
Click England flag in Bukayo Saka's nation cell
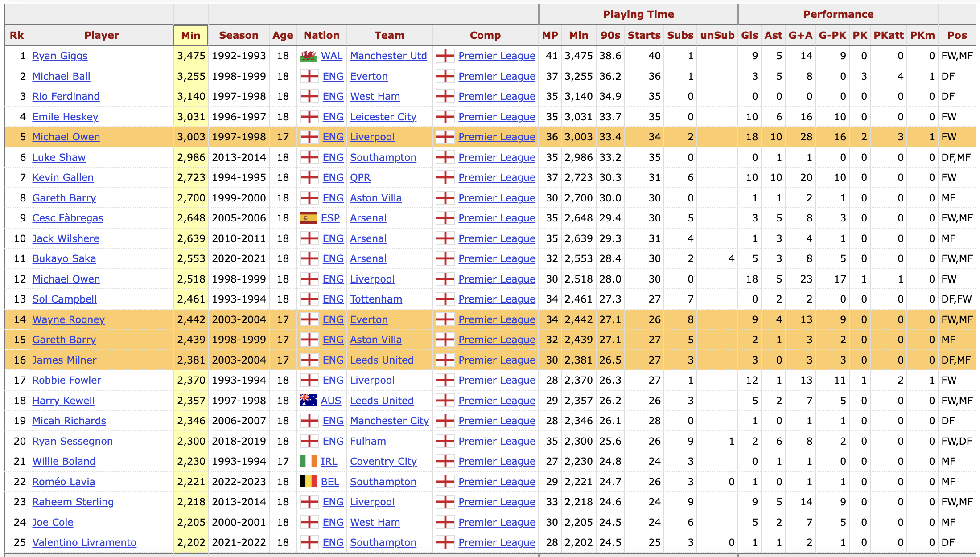pos(309,259)
